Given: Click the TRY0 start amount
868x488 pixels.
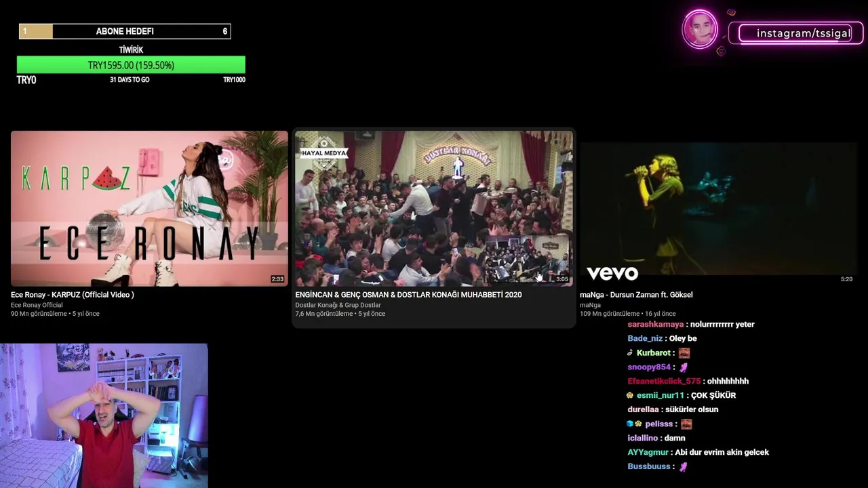Looking at the screenshot, I should tap(26, 80).
